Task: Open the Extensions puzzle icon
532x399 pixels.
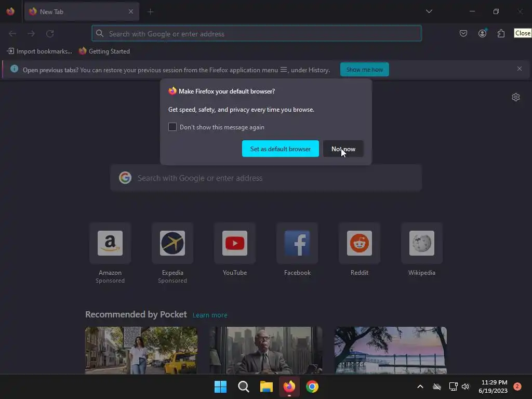Action: click(x=501, y=33)
